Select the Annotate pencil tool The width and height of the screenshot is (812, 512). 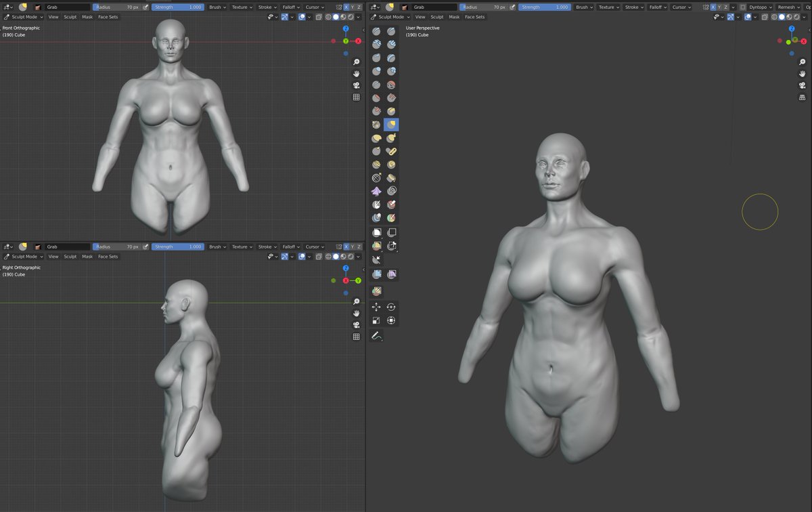tap(376, 335)
